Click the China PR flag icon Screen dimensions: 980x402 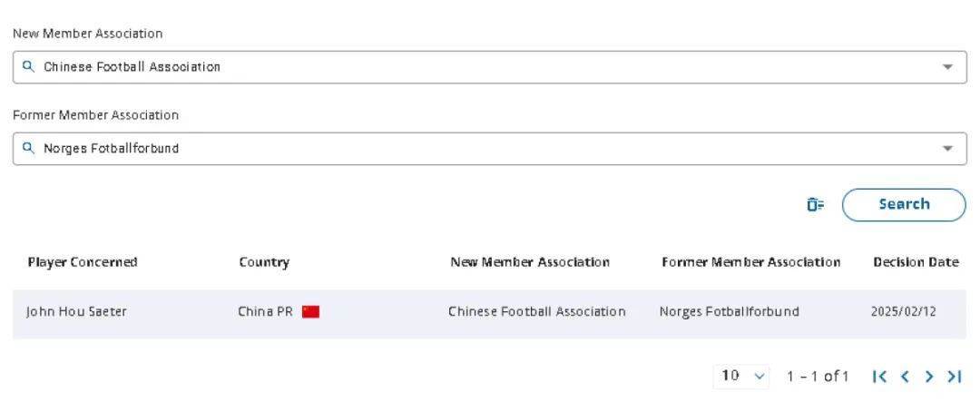coord(311,312)
